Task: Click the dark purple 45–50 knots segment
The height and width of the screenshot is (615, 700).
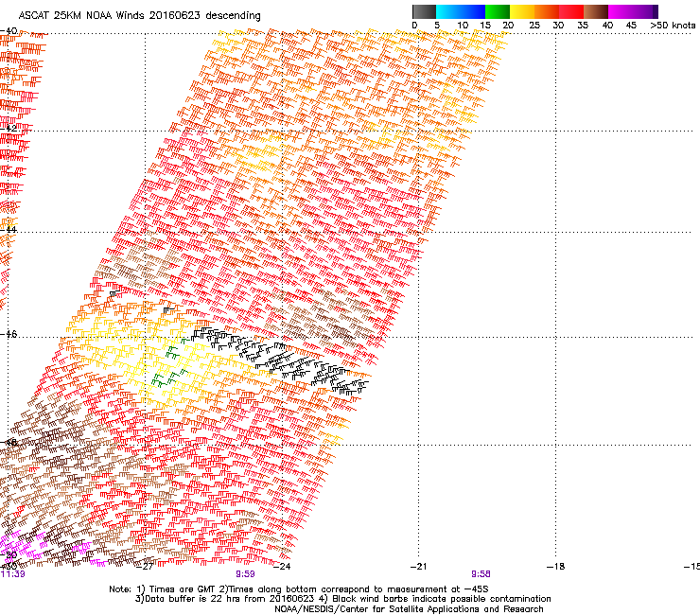Action: click(645, 11)
